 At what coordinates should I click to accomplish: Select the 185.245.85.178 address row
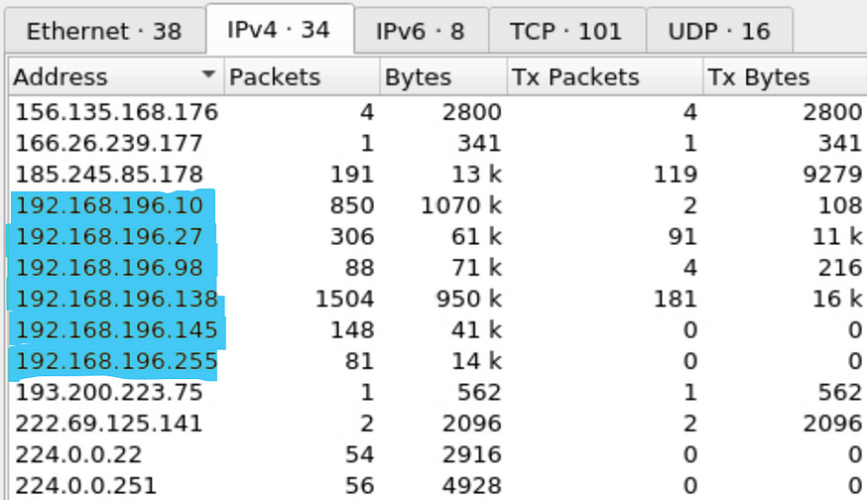pos(108,175)
